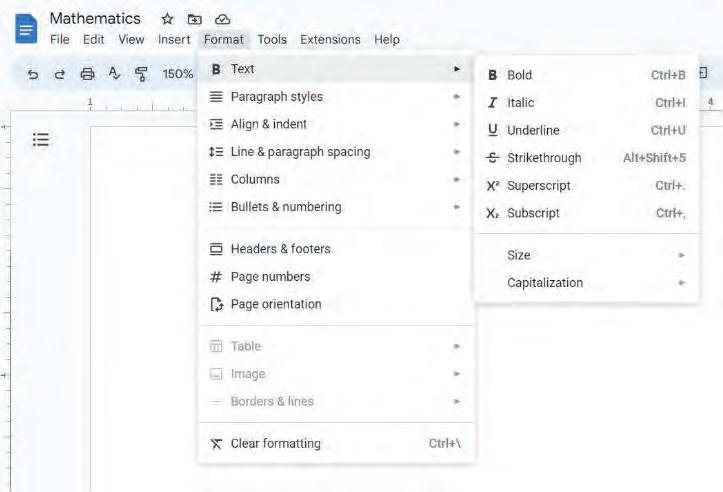The width and height of the screenshot is (723, 492).
Task: Click the Redo arrow in toolbar
Action: (x=59, y=74)
